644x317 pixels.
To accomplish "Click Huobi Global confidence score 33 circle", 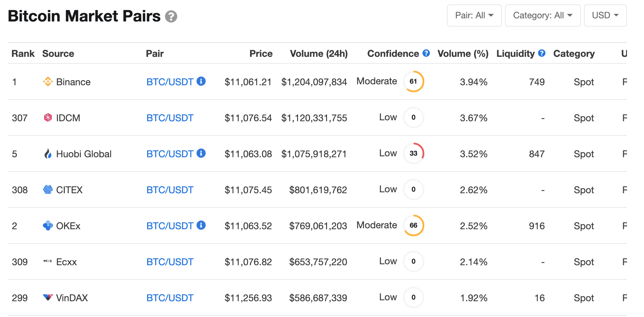I will point(414,153).
